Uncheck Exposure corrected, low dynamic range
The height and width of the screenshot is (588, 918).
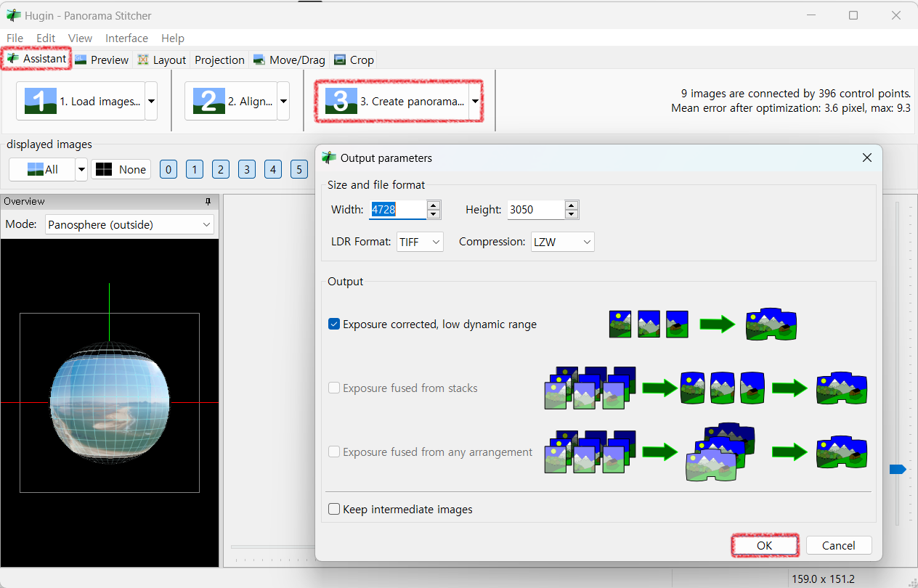click(334, 324)
